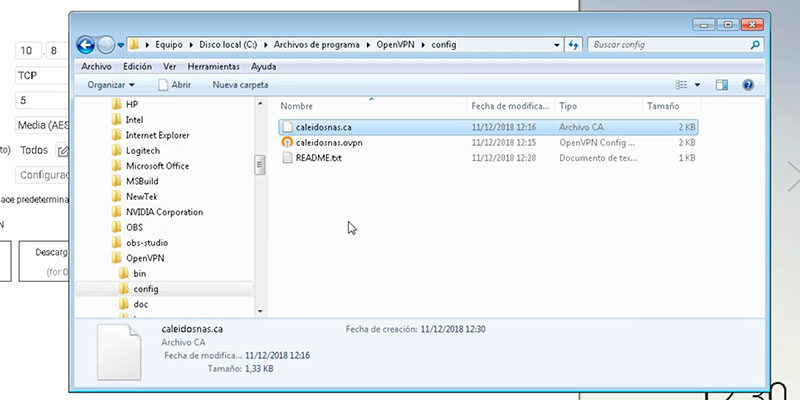Click the search magnifier icon
The height and width of the screenshot is (400, 800).
[x=755, y=45]
